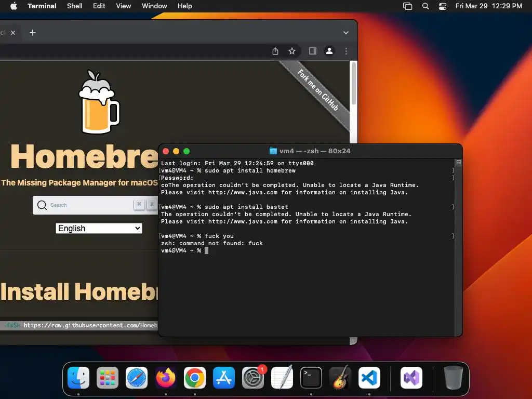This screenshot has width=532, height=399.
Task: Zoom the Terminal window with green button
Action: 187,151
